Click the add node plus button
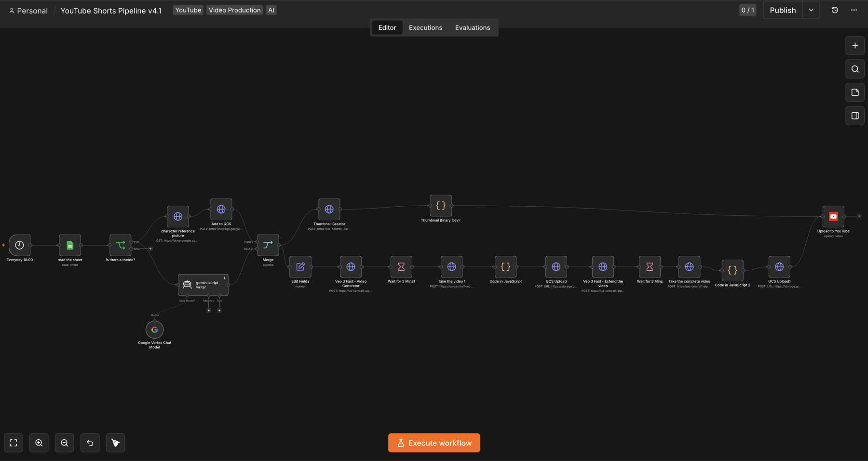 click(855, 46)
